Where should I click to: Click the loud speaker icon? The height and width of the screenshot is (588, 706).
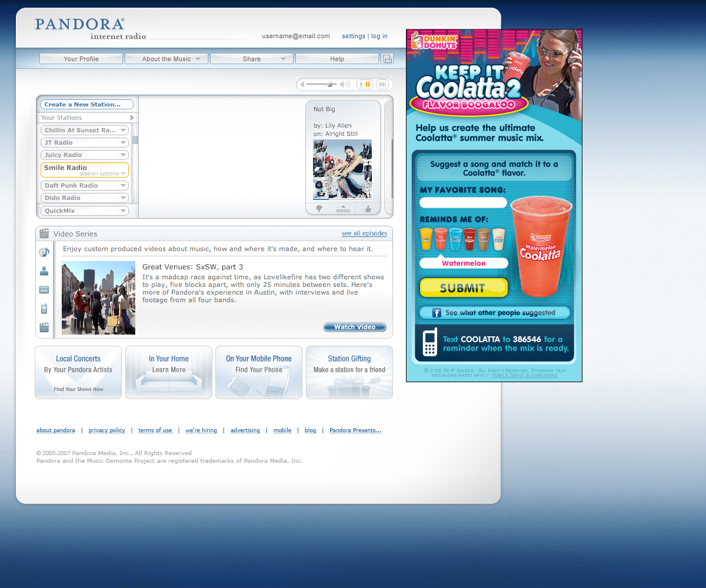(x=345, y=85)
